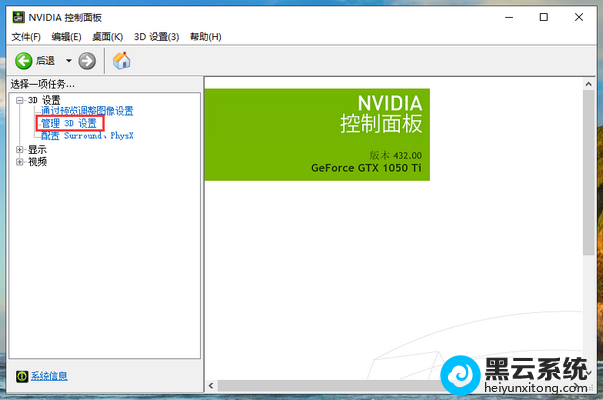Open the 系统信息 link
The image size is (603, 400).
click(x=49, y=376)
